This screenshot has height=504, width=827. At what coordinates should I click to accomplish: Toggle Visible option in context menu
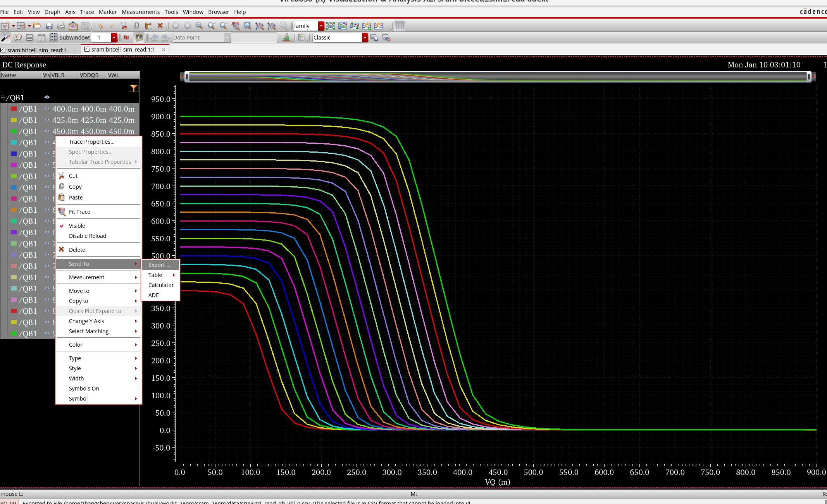77,225
